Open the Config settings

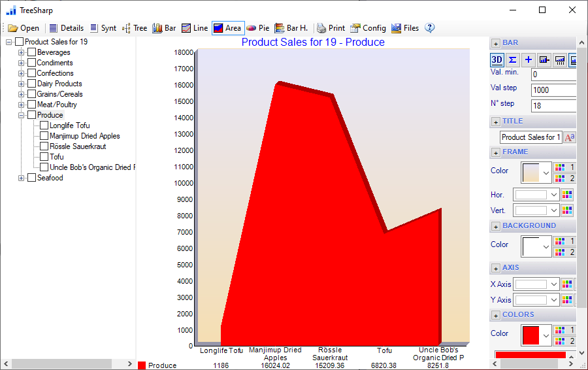tap(368, 28)
